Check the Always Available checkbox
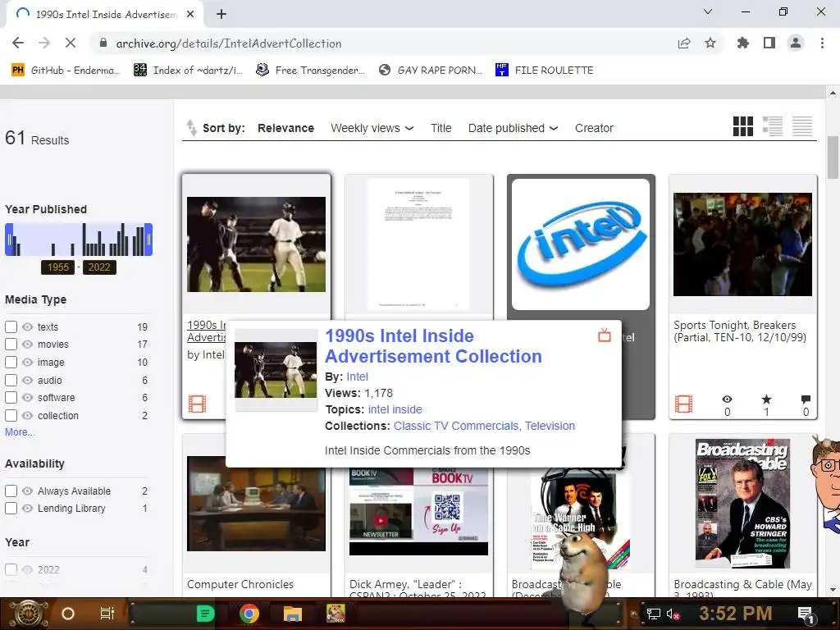Viewport: 840px width, 630px height. pyautogui.click(x=11, y=491)
